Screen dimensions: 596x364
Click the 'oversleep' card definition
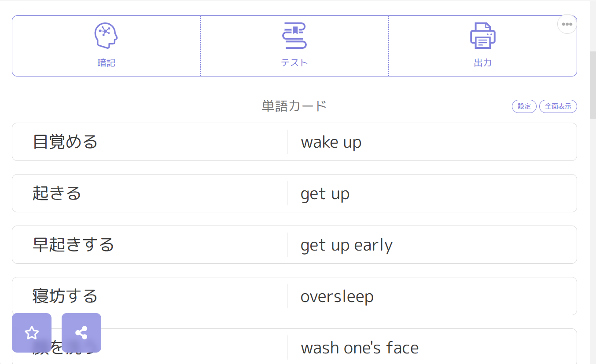click(337, 297)
